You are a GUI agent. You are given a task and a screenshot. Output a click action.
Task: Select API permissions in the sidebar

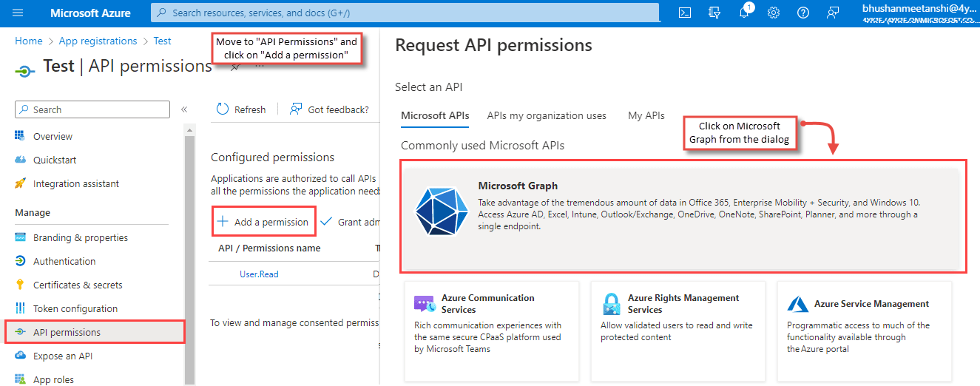pyautogui.click(x=95, y=332)
